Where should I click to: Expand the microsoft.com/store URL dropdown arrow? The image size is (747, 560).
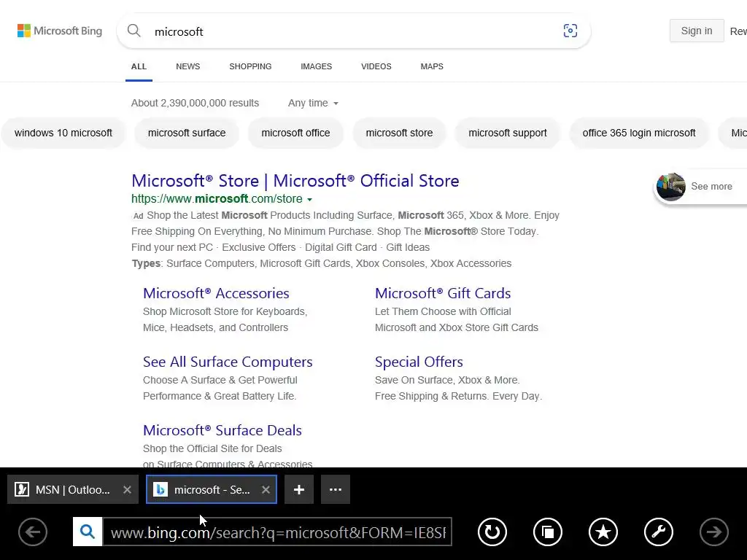309,200
